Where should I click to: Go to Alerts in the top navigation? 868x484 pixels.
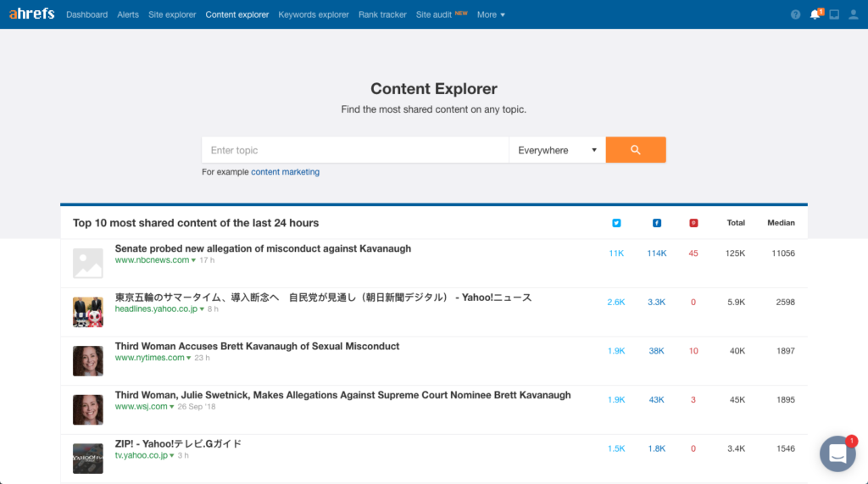pyautogui.click(x=128, y=15)
